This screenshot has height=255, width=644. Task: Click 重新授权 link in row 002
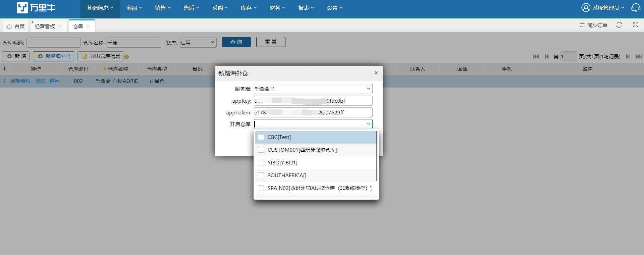click(x=20, y=81)
